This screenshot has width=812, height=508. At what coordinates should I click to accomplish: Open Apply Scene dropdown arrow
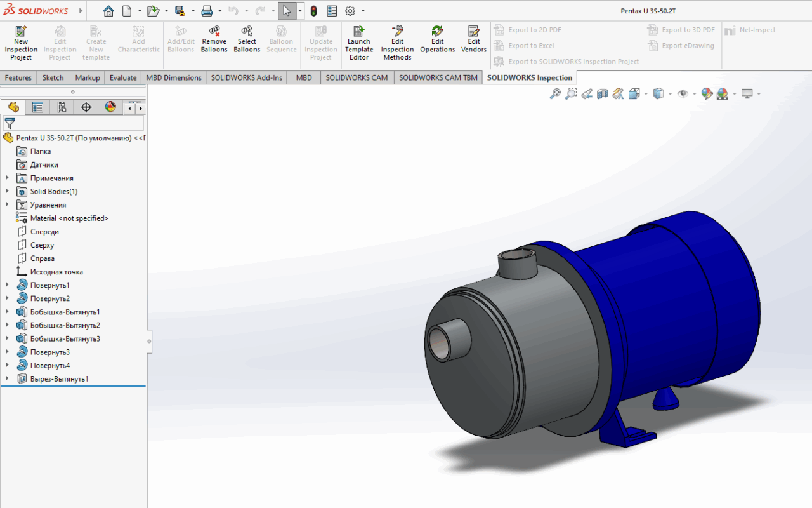(735, 94)
